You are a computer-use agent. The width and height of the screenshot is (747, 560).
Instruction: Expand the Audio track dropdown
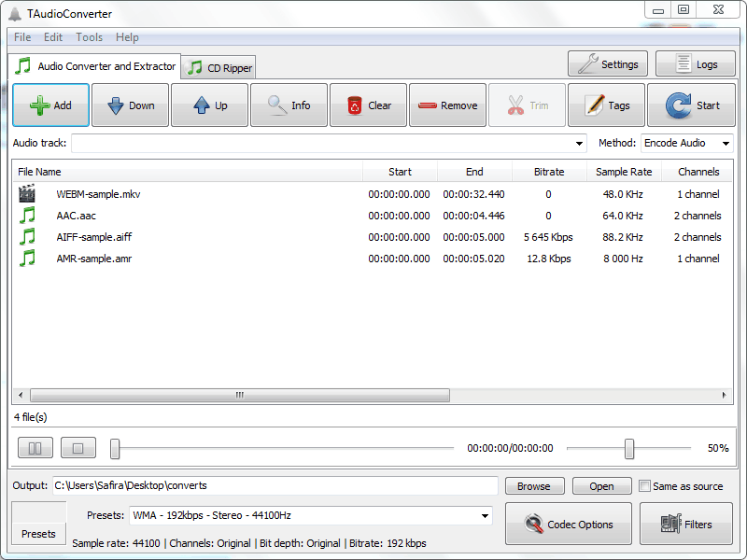coord(579,144)
